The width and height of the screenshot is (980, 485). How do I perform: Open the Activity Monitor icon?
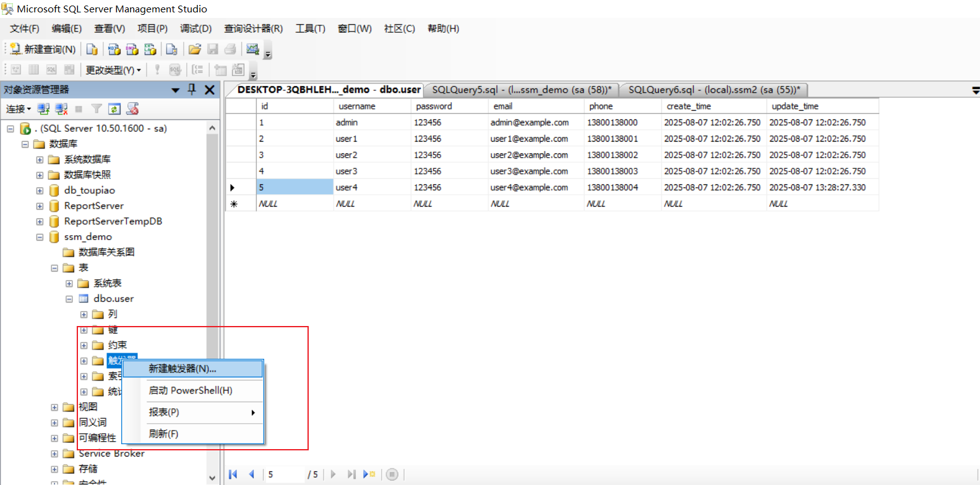[x=252, y=49]
